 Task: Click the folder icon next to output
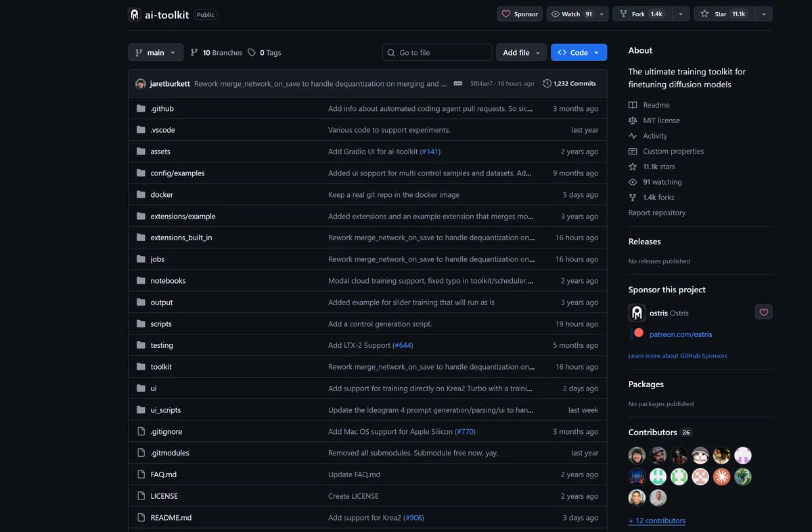(x=141, y=303)
